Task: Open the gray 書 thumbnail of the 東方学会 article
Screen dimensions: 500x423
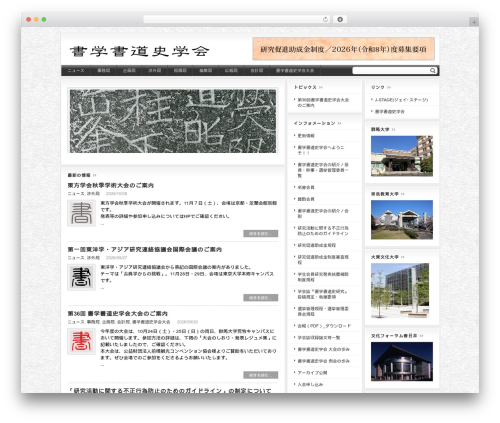Action: pyautogui.click(x=81, y=213)
